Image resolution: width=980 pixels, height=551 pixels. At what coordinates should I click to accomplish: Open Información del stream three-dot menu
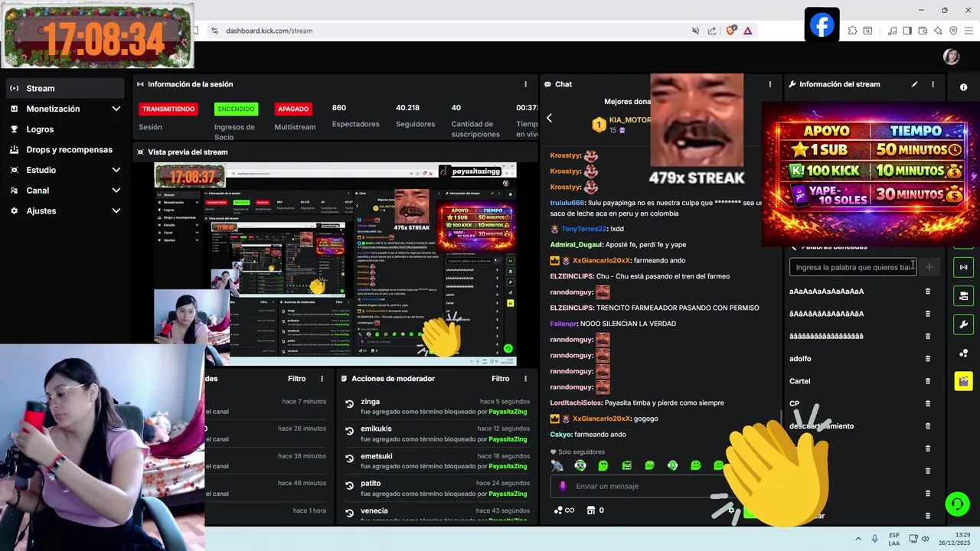coord(933,84)
